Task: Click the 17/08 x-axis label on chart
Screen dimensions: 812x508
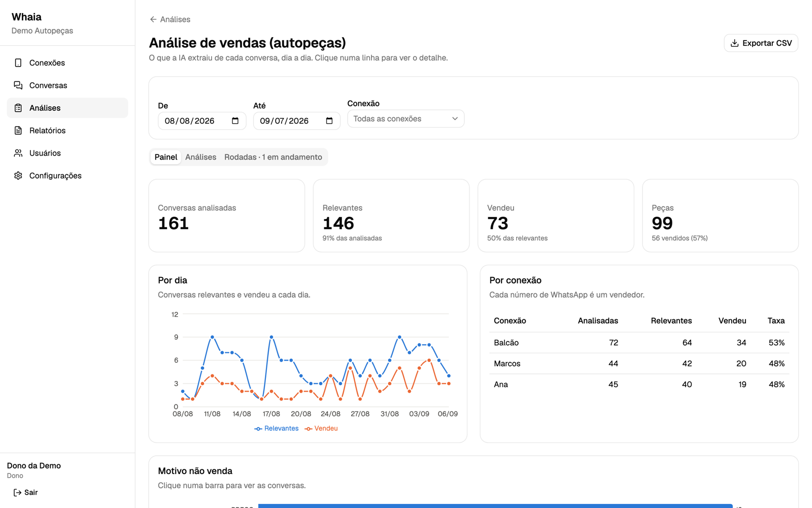Action: (271, 414)
